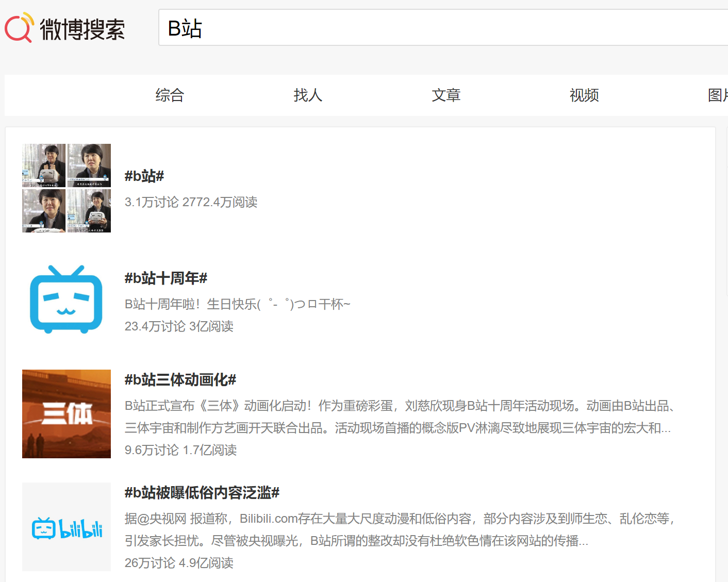Viewport: 728px width, 582px height.
Task: Click the bilibili wordmark logo thumbnail
Action: [67, 527]
